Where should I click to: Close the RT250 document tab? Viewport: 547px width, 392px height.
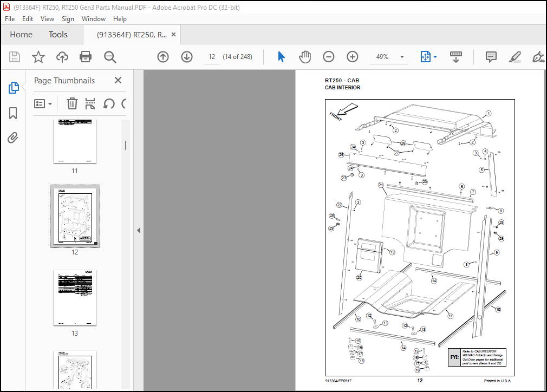(173, 35)
